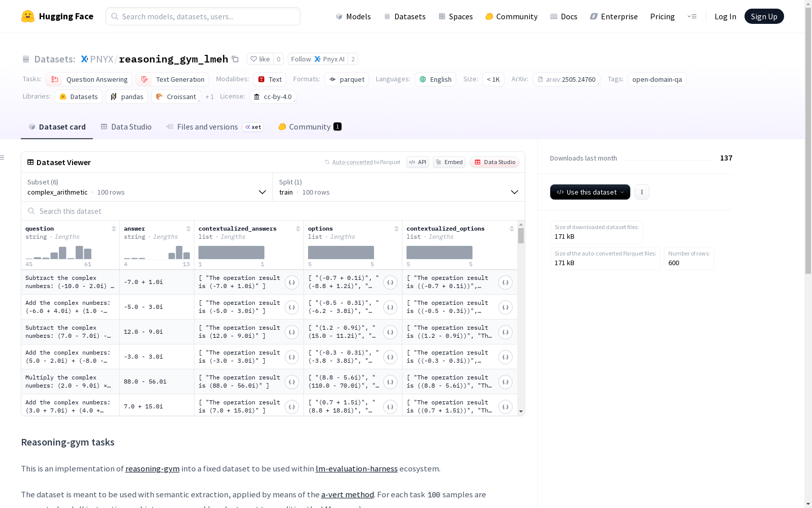
Task: Open the arxiv:2505.24760 paper tag
Action: [566, 79]
